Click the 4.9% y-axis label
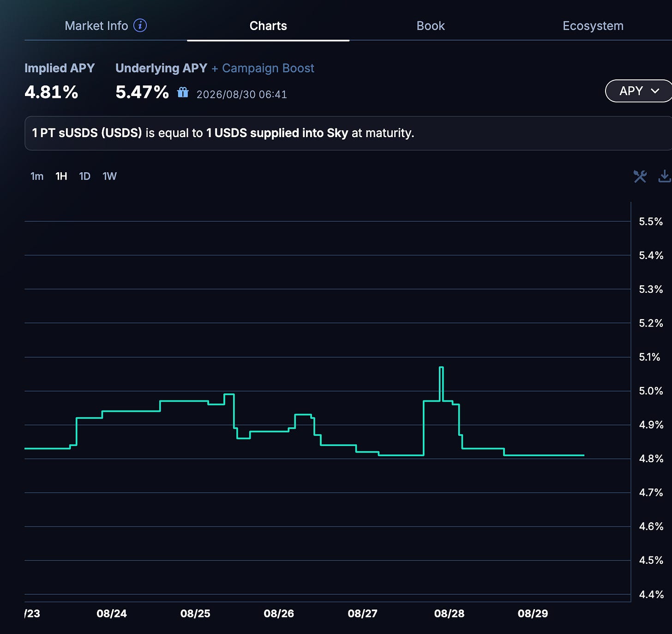The height and width of the screenshot is (634, 672). [651, 425]
